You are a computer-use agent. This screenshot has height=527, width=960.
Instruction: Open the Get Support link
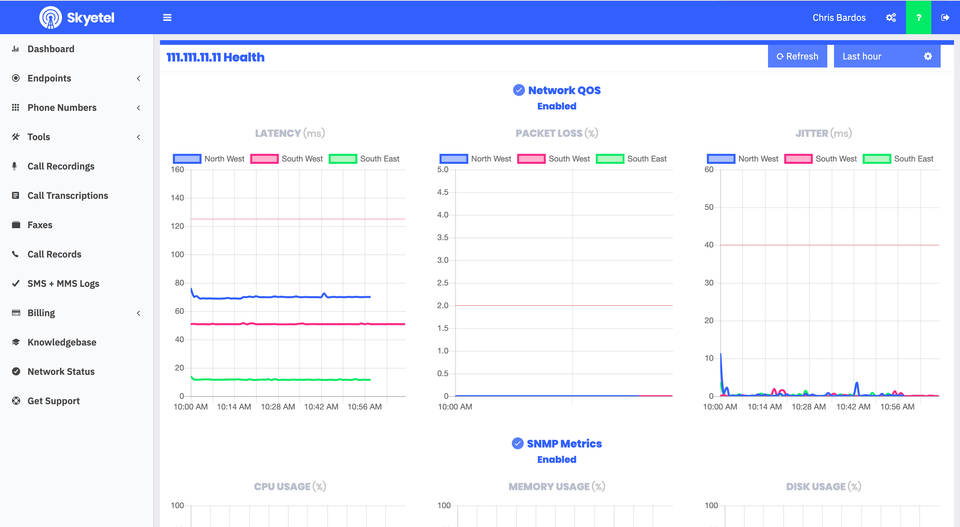(53, 401)
